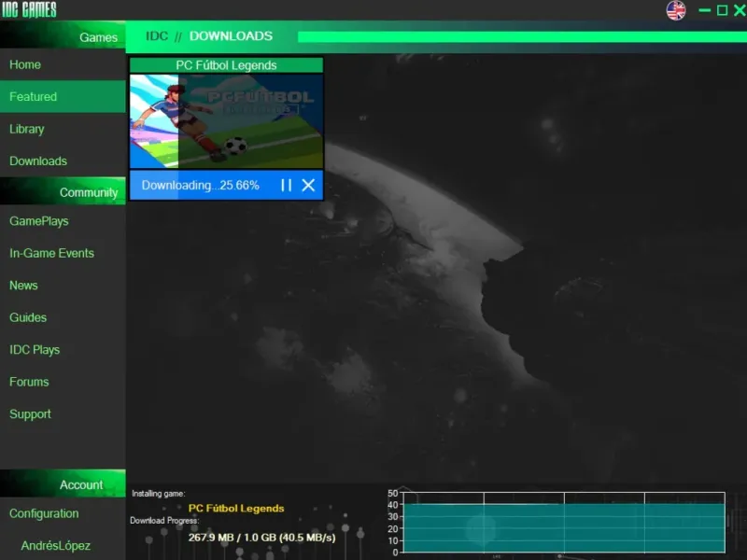Click the Account section header
This screenshot has width=747, height=560.
pos(63,483)
